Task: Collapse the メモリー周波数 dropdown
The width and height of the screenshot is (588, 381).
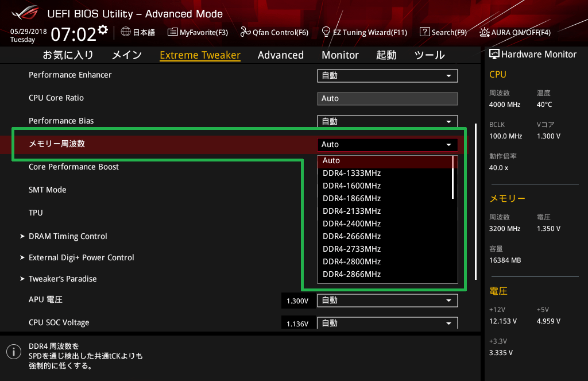Action: click(388, 144)
